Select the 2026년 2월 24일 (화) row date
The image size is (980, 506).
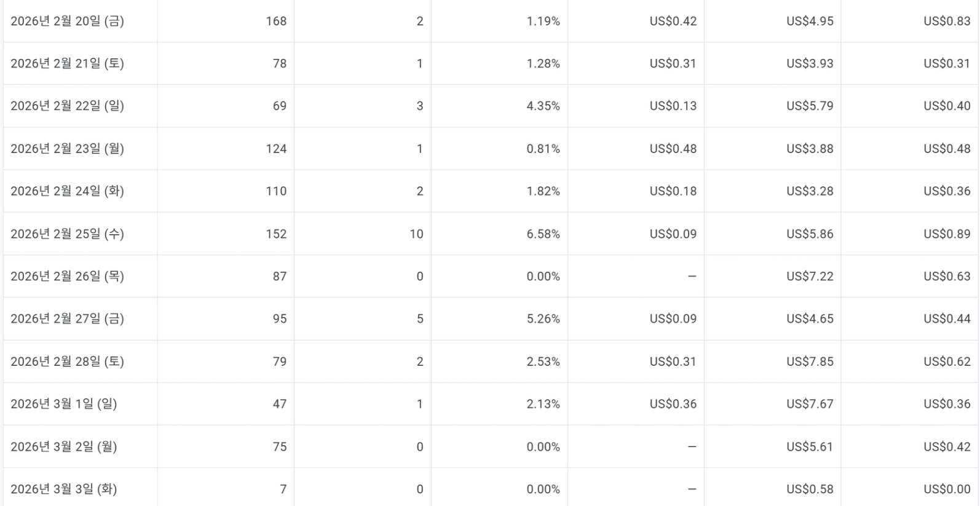tap(67, 191)
